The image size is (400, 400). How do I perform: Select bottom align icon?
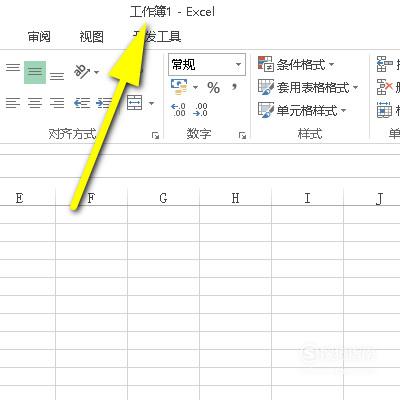[57, 76]
